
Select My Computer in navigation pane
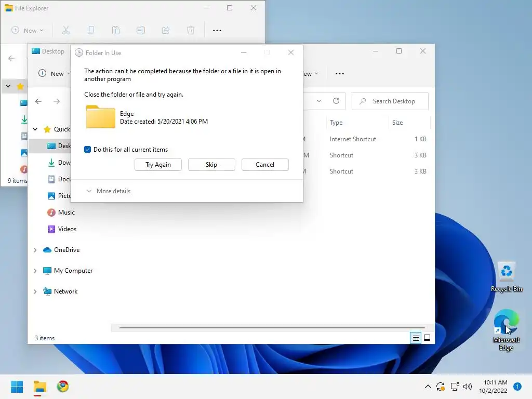coord(68,270)
